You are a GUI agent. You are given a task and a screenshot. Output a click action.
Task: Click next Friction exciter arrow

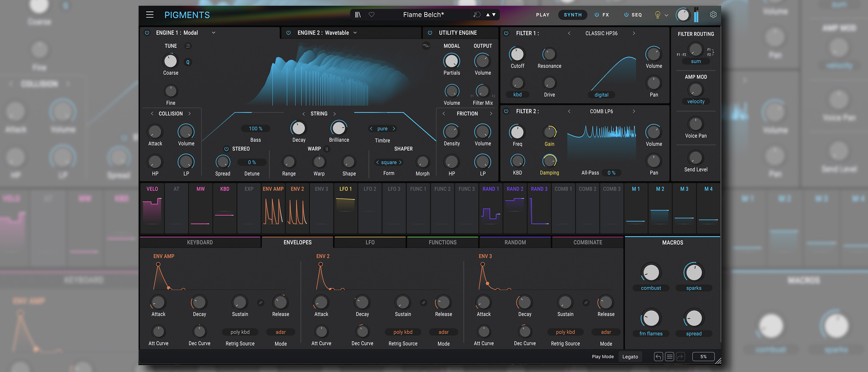[491, 114]
